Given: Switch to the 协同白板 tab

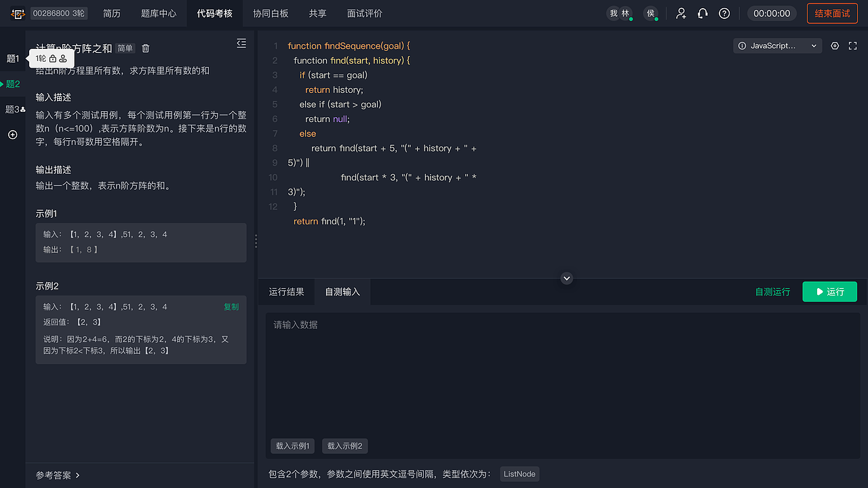Looking at the screenshot, I should [x=271, y=13].
